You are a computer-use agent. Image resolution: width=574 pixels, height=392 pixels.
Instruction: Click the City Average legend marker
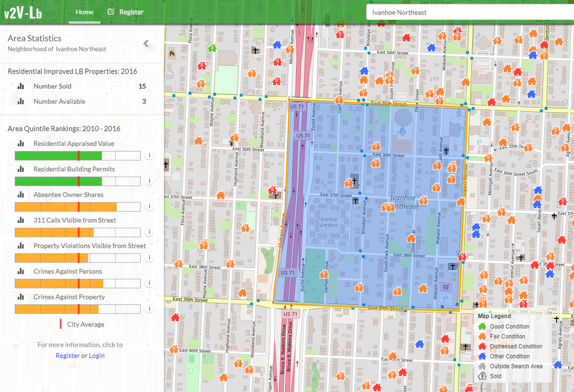tap(61, 324)
